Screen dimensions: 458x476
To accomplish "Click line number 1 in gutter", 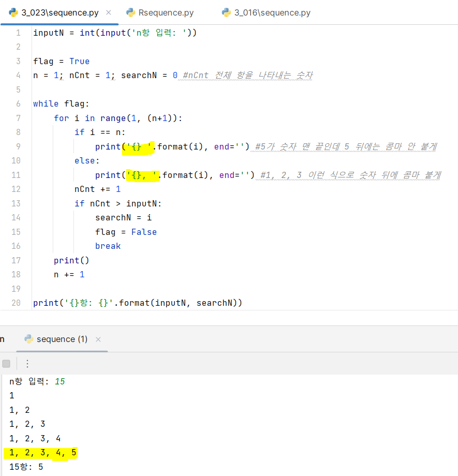I will pyautogui.click(x=18, y=33).
